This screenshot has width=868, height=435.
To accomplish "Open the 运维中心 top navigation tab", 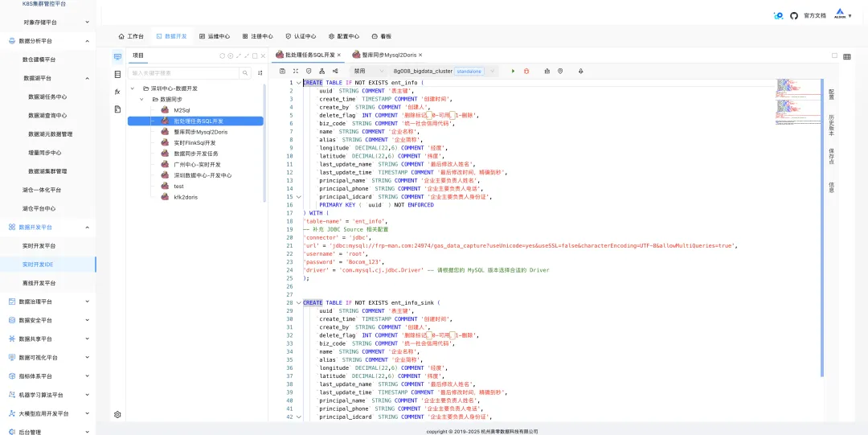I will point(215,36).
